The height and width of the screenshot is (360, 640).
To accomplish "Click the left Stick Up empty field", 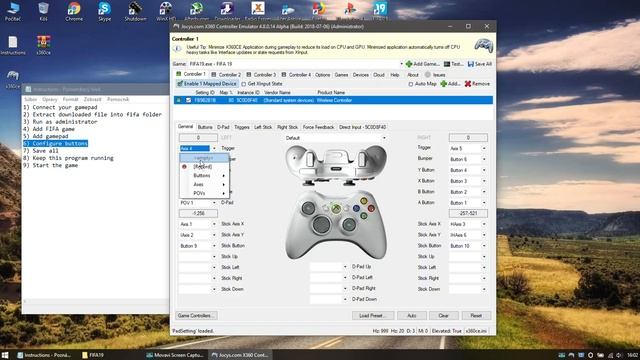I will point(198,256).
